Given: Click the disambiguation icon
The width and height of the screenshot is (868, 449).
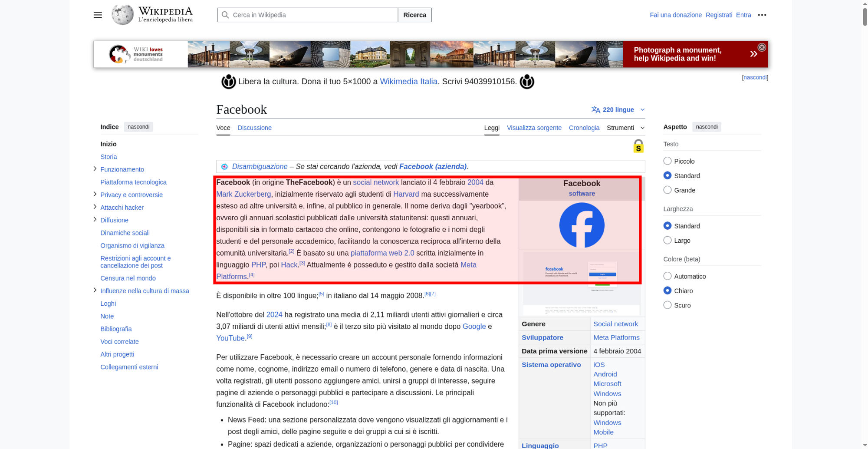Looking at the screenshot, I should pos(224,167).
